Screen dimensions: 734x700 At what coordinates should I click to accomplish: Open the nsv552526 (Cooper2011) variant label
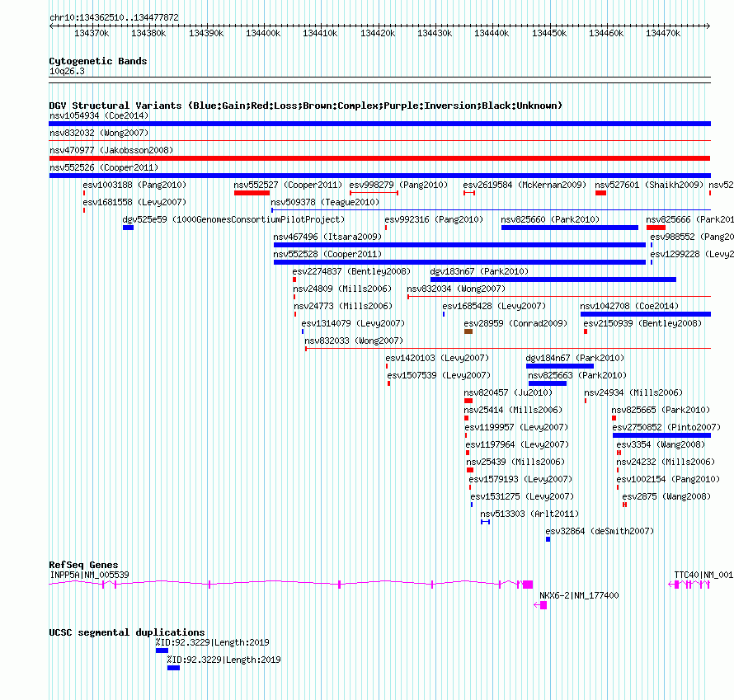point(104,167)
